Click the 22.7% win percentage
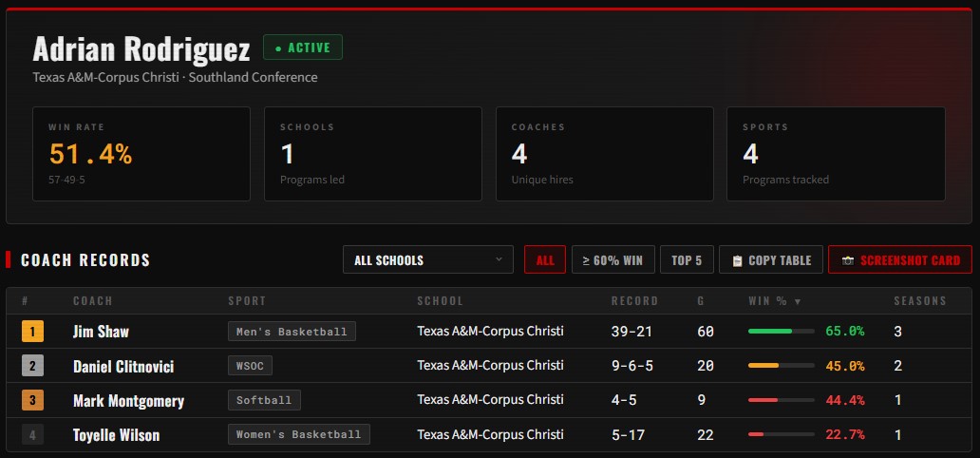 (845, 435)
